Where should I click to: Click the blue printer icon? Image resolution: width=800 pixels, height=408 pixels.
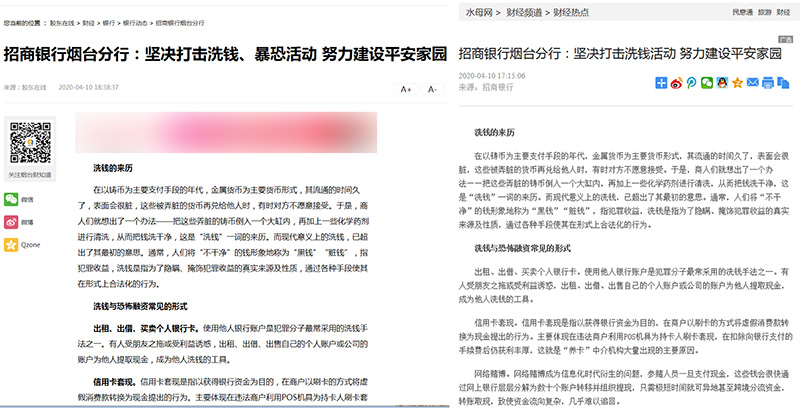(768, 83)
